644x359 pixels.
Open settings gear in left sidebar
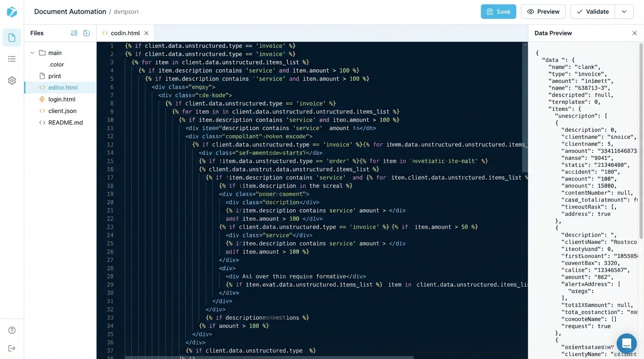12,80
